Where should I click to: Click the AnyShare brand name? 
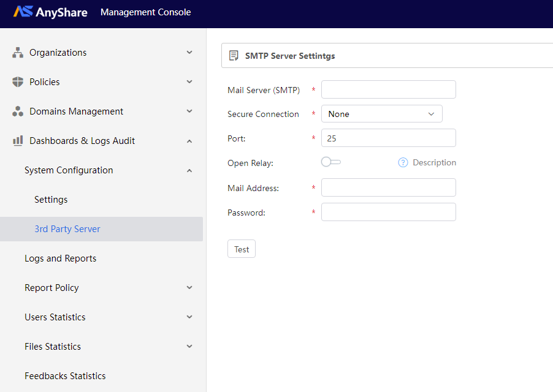pos(61,12)
